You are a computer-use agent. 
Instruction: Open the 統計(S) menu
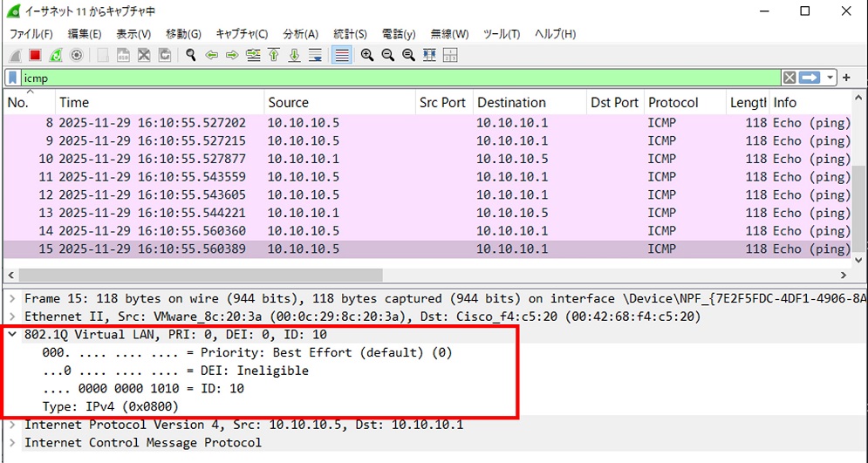point(350,34)
